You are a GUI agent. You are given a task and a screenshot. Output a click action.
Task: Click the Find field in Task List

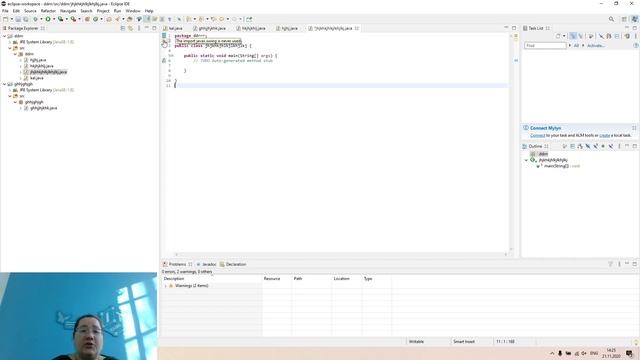click(545, 46)
